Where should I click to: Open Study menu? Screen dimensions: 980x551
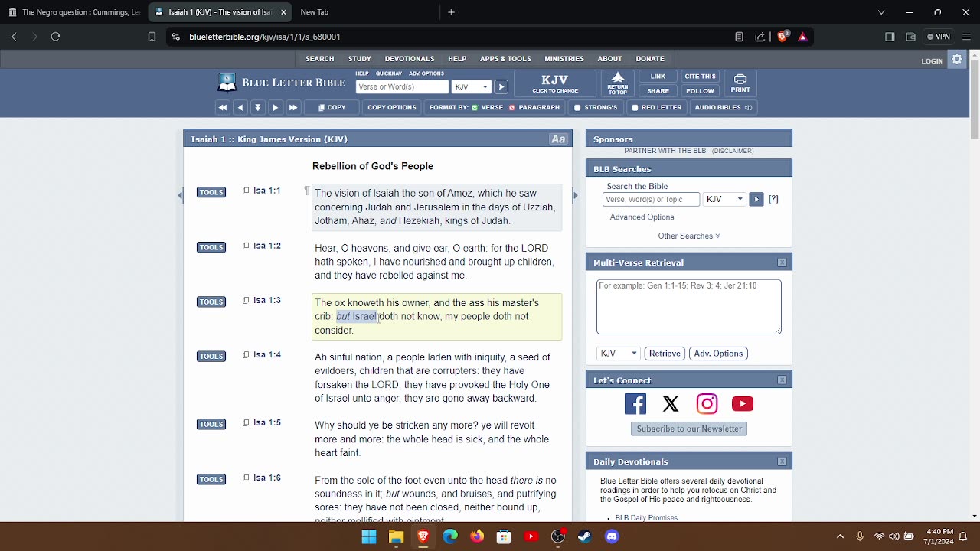tap(360, 59)
